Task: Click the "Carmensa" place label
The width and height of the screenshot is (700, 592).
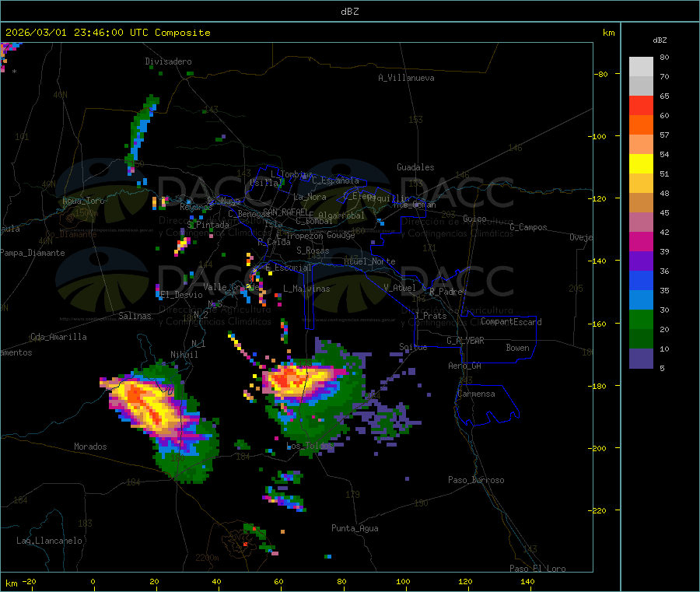Action: [476, 394]
